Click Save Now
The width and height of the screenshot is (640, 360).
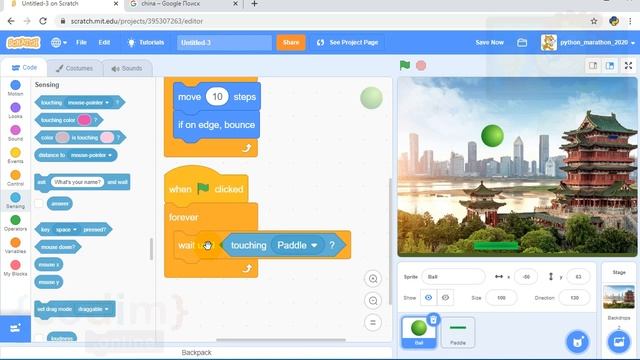coord(489,42)
